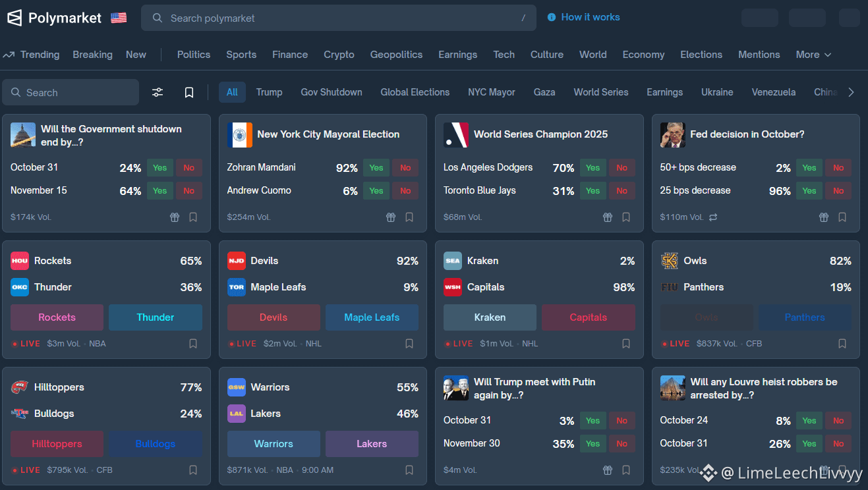This screenshot has height=490, width=868.
Task: Click gift icon on Government shutdown card
Action: pos(175,217)
